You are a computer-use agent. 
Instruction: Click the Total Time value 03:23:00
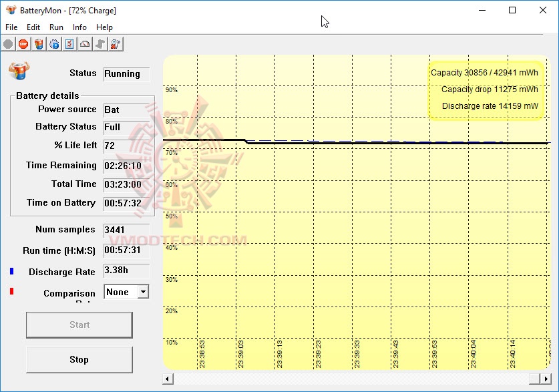(x=126, y=184)
